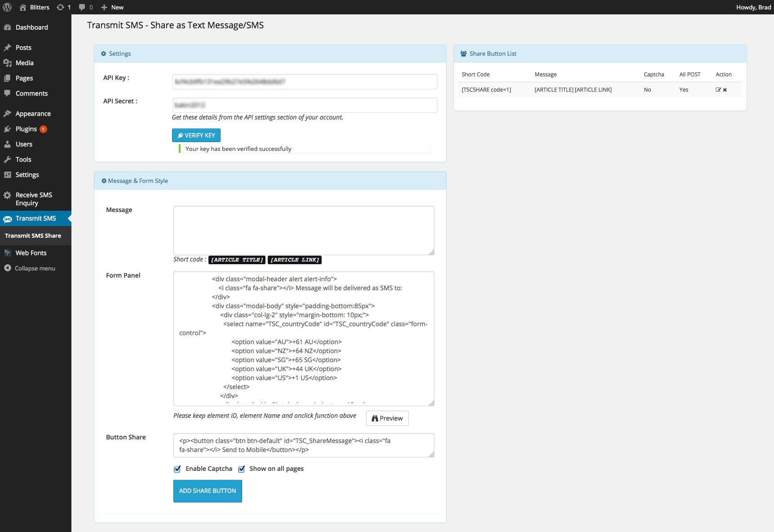Click the Message & Form Style gear icon
Screen dimensions: 774x532
coord(104,181)
